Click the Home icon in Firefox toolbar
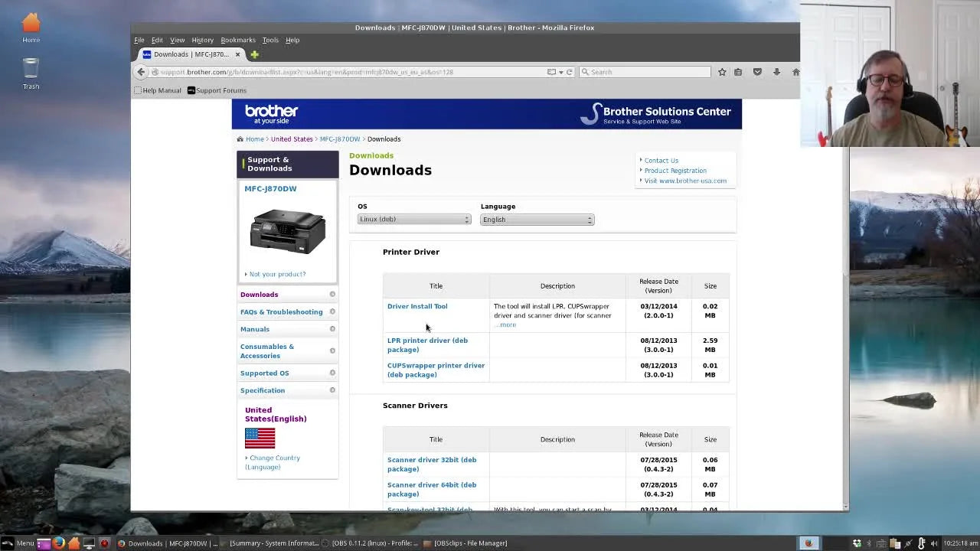This screenshot has width=980, height=551. 795,71
